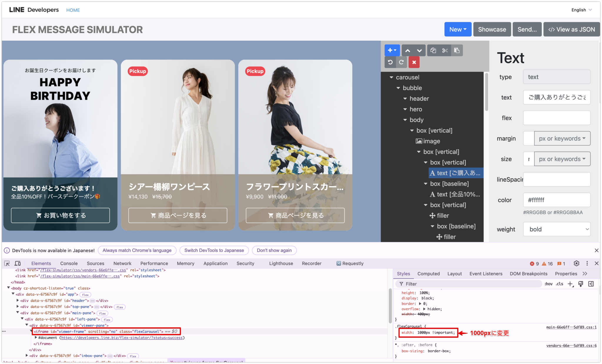Undo the last change with the undo arrow icon
Image resolution: width=602 pixels, height=364 pixels.
(x=390, y=62)
